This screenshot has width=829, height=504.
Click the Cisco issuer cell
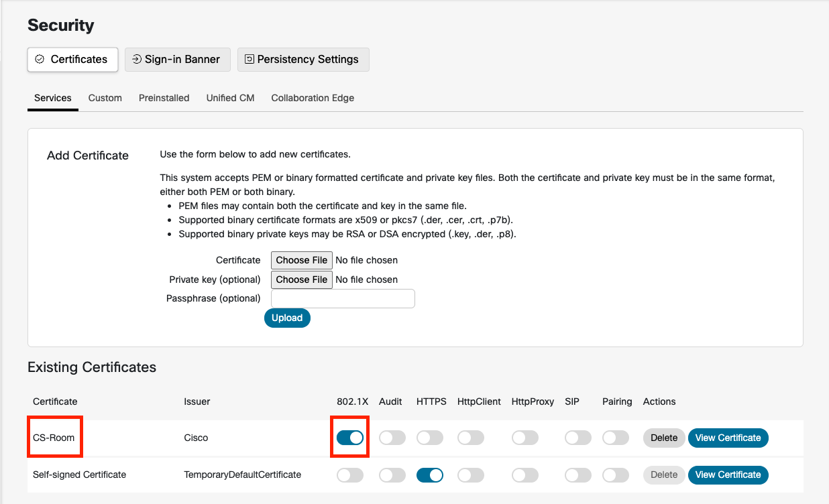[x=196, y=438]
